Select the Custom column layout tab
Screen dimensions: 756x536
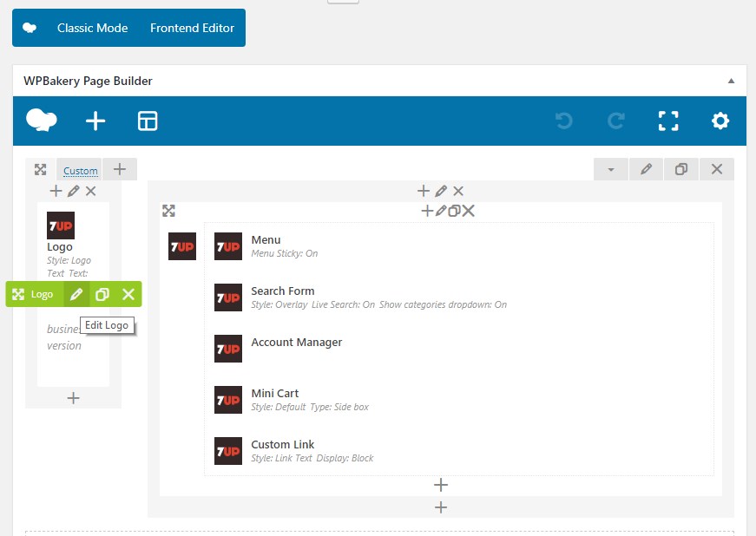point(80,171)
